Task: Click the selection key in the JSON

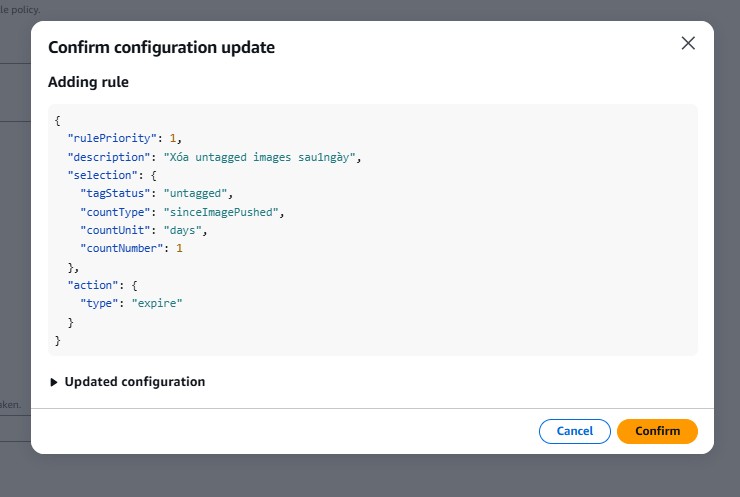Action: [98, 175]
